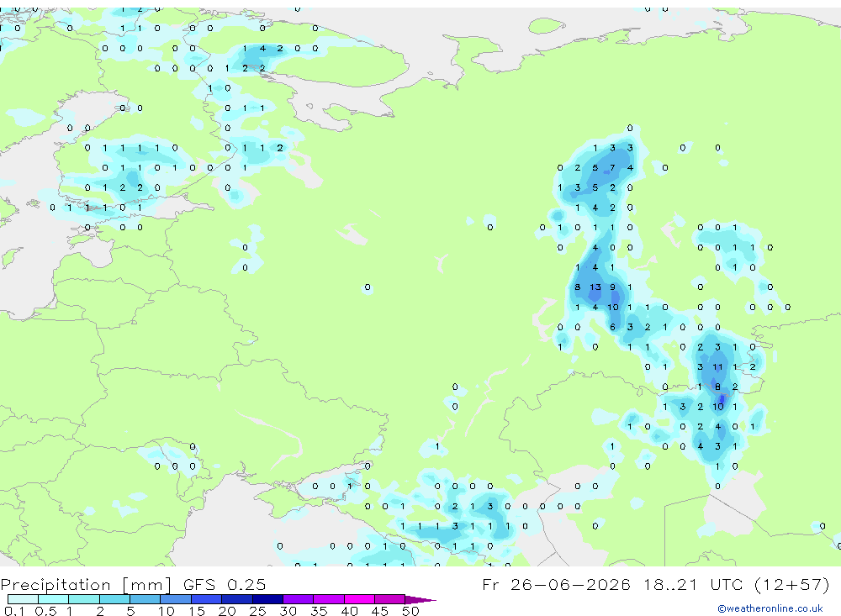The image size is (841, 616).
Task: Click the legend label '35'
Action: (319, 611)
